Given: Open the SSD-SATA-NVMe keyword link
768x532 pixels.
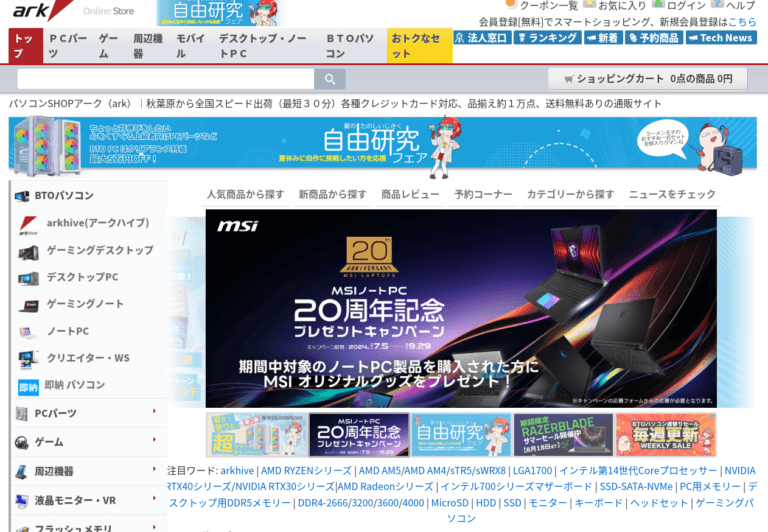Looking at the screenshot, I should click(636, 487).
